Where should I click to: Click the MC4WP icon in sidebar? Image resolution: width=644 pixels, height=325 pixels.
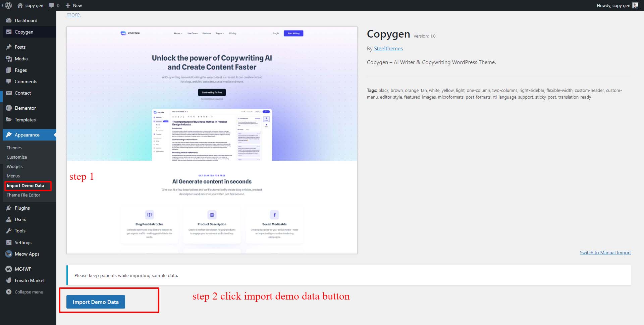pos(9,269)
